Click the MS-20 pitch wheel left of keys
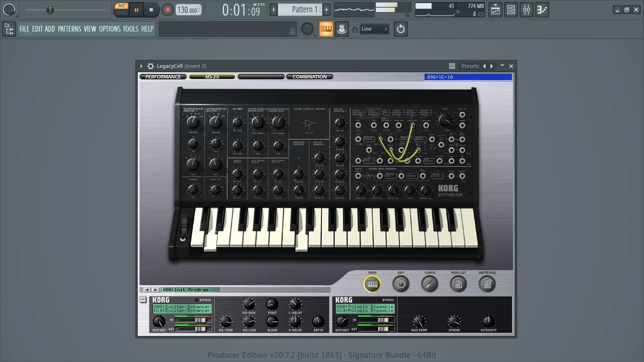This screenshot has width=644, height=362. click(x=186, y=225)
